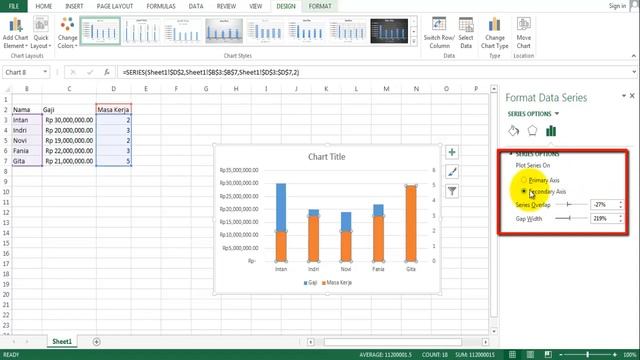This screenshot has height=360, width=640.
Task: Select dark chart style thumbnail
Action: click(x=389, y=31)
